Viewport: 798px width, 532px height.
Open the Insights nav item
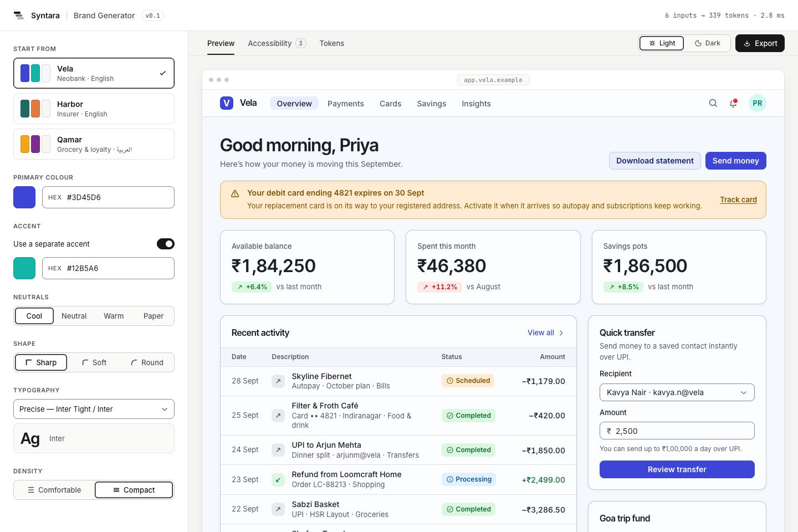[477, 104]
